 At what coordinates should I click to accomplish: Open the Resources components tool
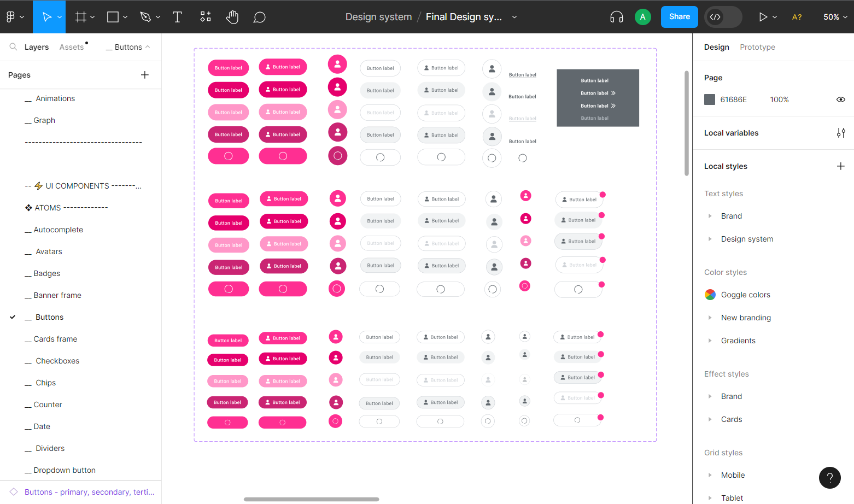(x=206, y=17)
